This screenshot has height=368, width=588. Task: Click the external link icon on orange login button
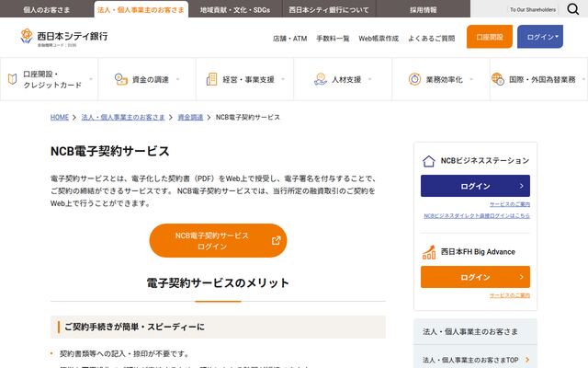point(276,240)
